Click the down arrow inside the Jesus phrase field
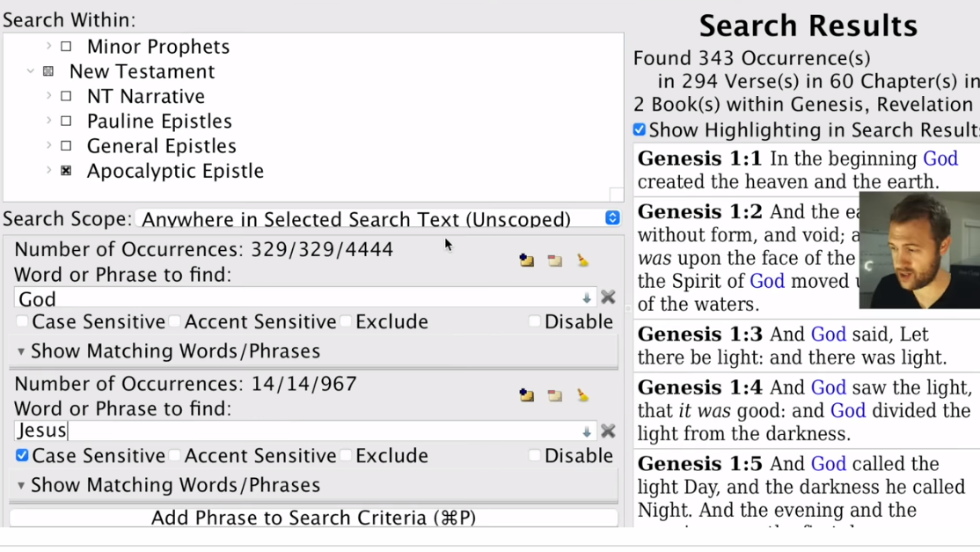This screenshot has width=980, height=552. click(587, 431)
